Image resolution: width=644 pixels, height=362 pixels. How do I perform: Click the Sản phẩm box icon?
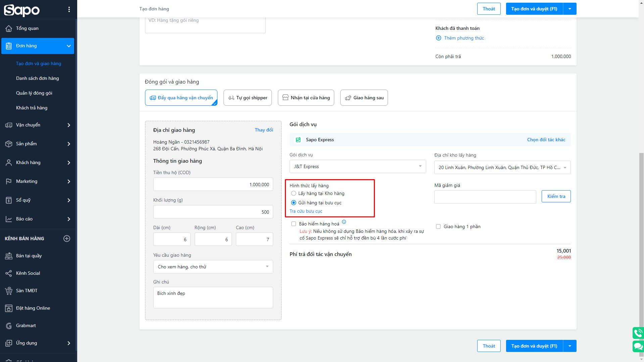[9, 144]
